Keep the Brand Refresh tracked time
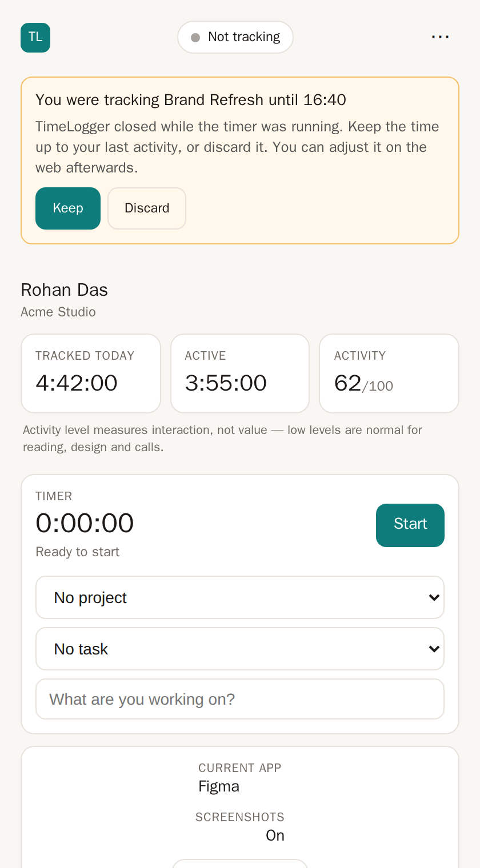This screenshot has height=868, width=480. coord(68,208)
